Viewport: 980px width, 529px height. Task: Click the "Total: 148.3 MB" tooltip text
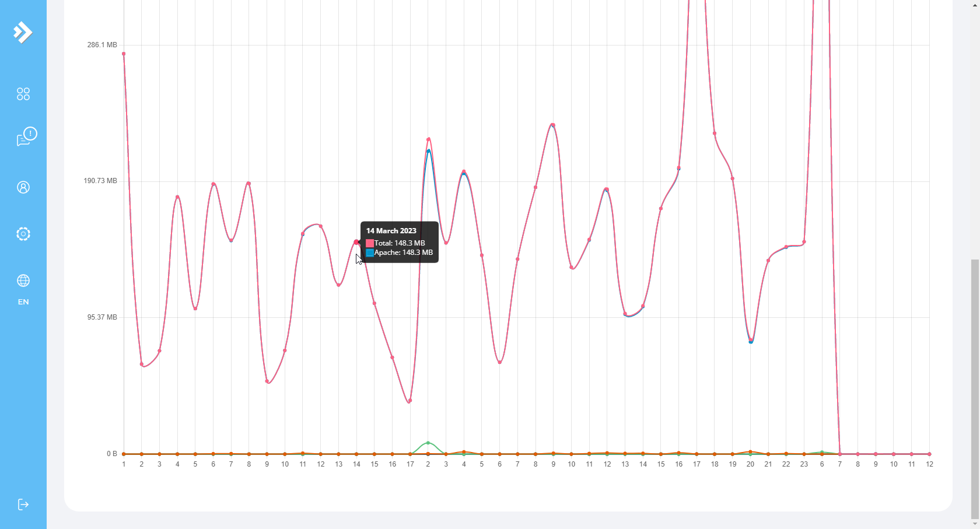[x=400, y=243]
